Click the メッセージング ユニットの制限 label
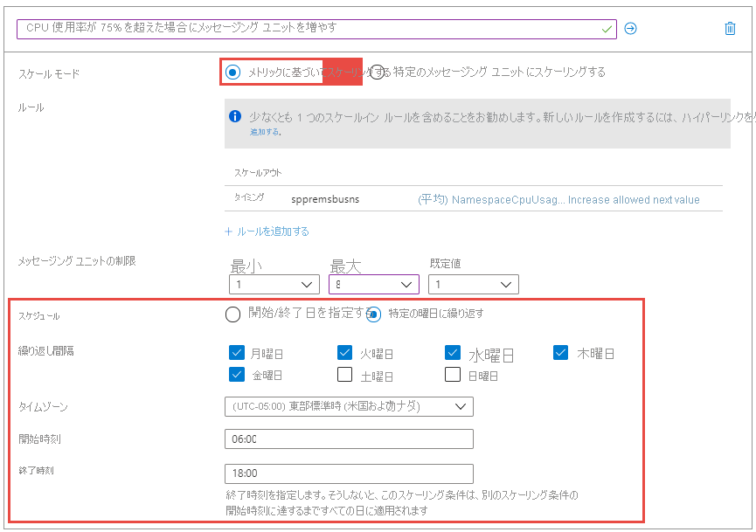The image size is (756, 532). tap(77, 261)
